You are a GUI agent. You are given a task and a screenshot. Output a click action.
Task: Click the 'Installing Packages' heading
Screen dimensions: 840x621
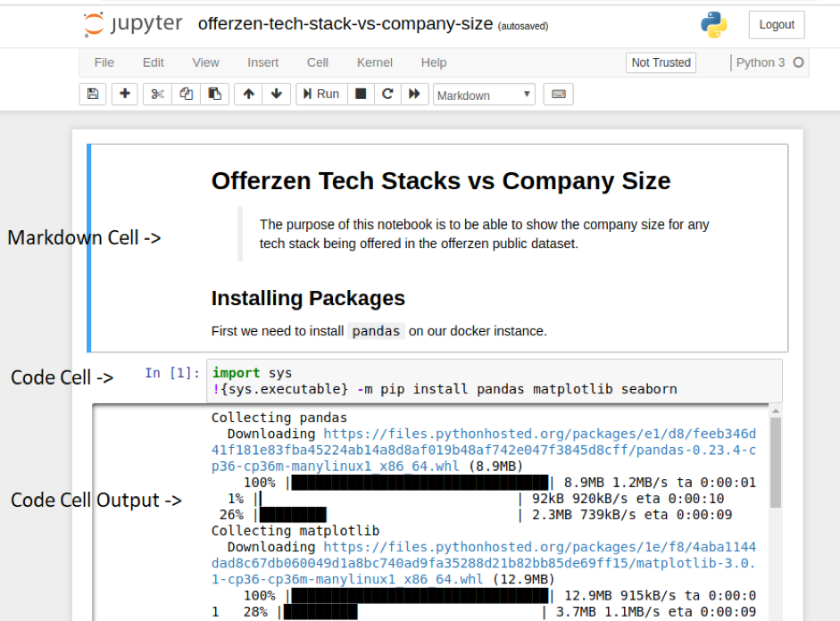pos(308,298)
